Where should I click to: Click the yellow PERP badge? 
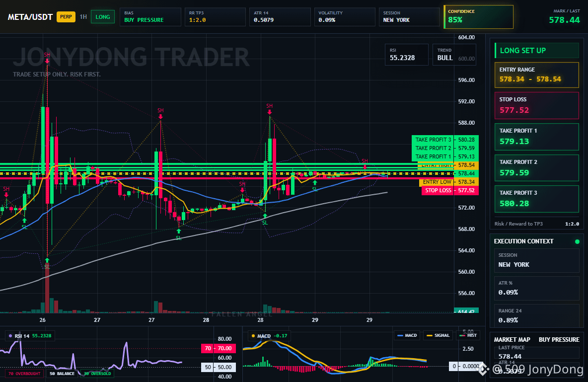tap(66, 17)
